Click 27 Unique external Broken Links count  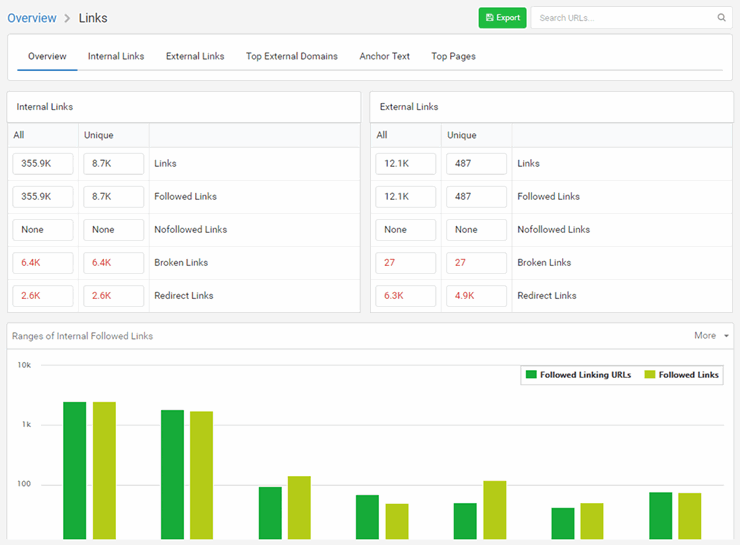click(x=476, y=263)
